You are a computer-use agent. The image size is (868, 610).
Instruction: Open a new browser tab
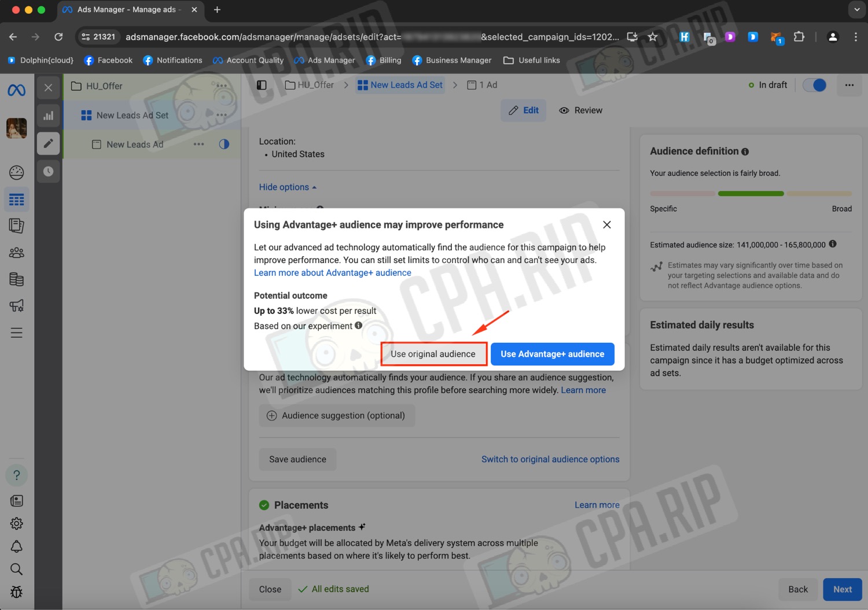(217, 10)
